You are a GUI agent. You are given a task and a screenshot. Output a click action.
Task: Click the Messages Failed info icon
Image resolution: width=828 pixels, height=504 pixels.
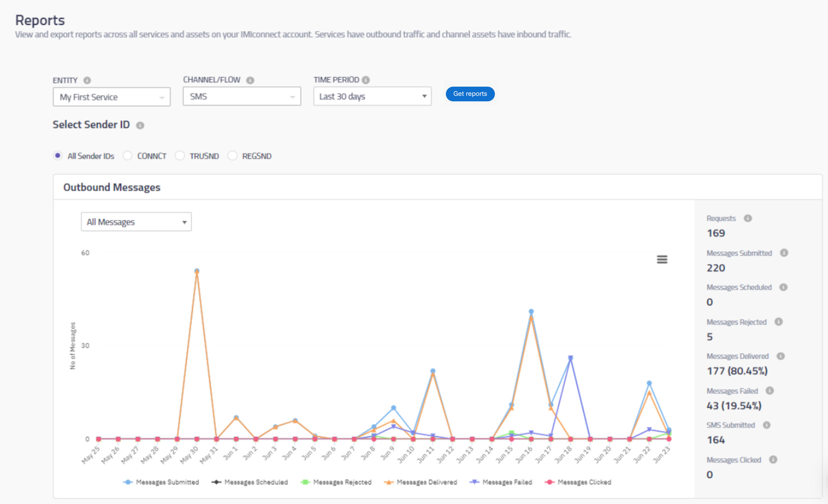click(x=770, y=390)
